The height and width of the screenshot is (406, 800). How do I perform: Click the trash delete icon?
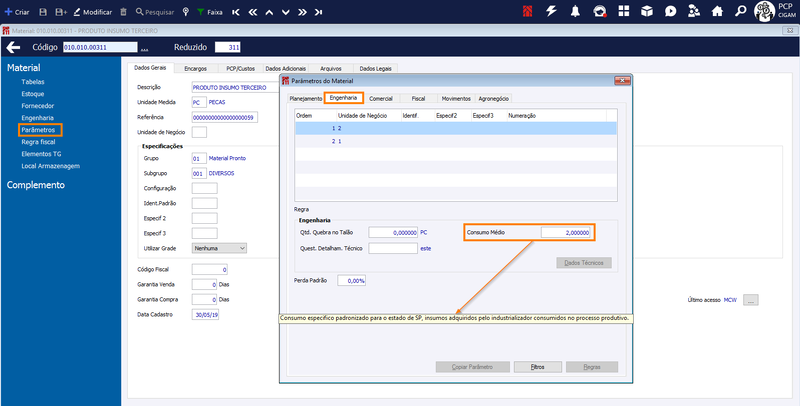123,12
